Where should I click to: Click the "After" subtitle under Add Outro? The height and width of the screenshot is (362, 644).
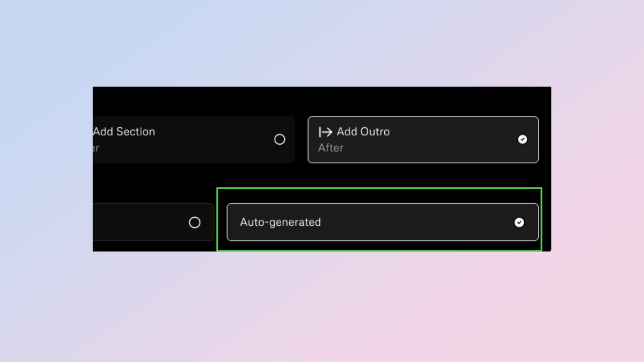(331, 148)
